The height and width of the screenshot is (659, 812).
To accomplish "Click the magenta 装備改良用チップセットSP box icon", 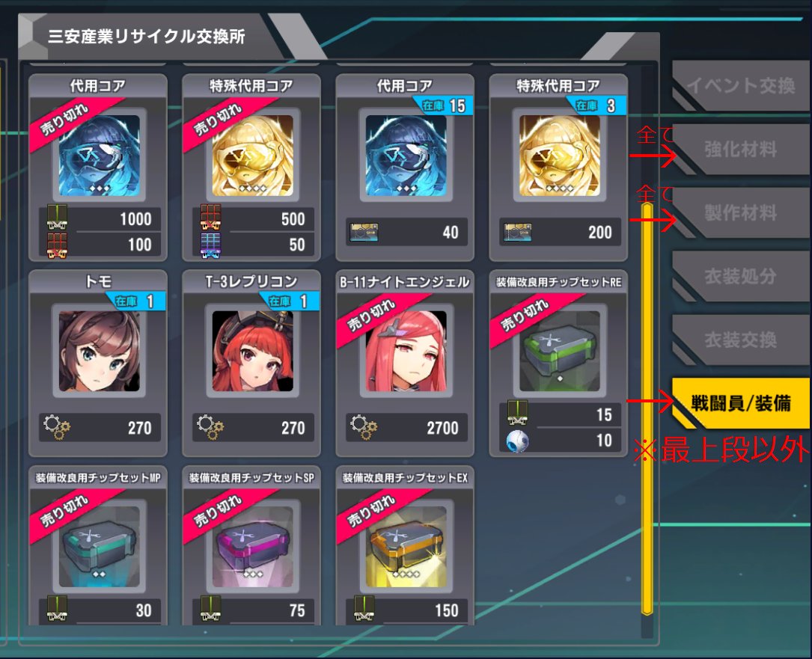I will (253, 547).
